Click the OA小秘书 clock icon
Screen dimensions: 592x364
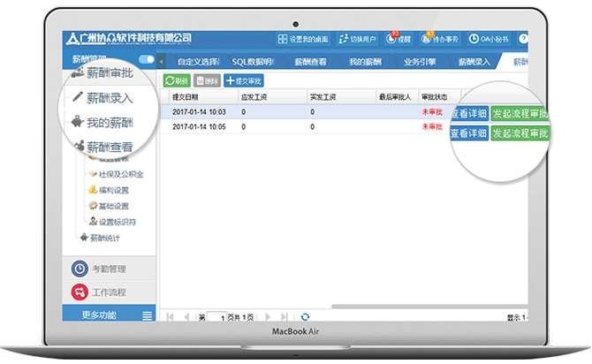click(x=474, y=39)
